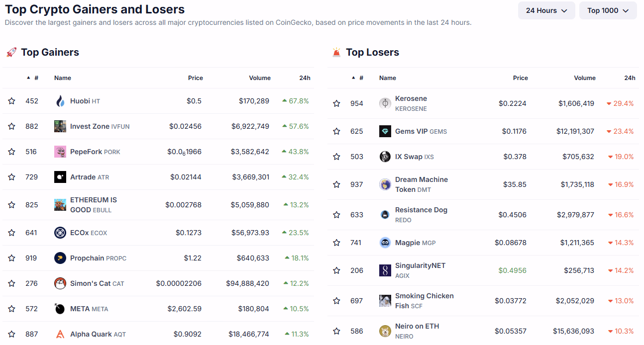Viewport: 644px width, 345px height.
Task: Click the Magpie MGP token icon
Action: (385, 242)
